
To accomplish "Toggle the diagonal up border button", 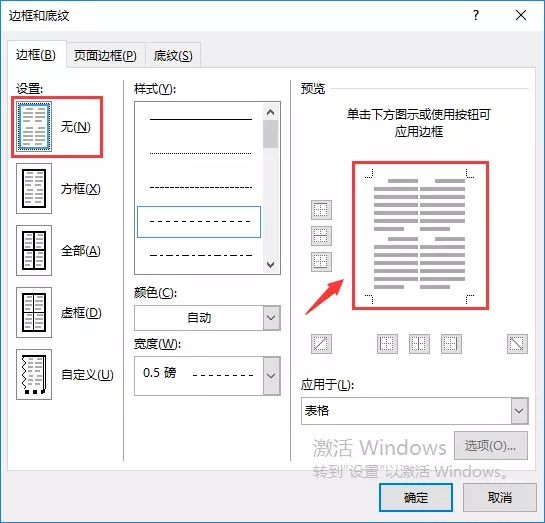I will [x=321, y=344].
